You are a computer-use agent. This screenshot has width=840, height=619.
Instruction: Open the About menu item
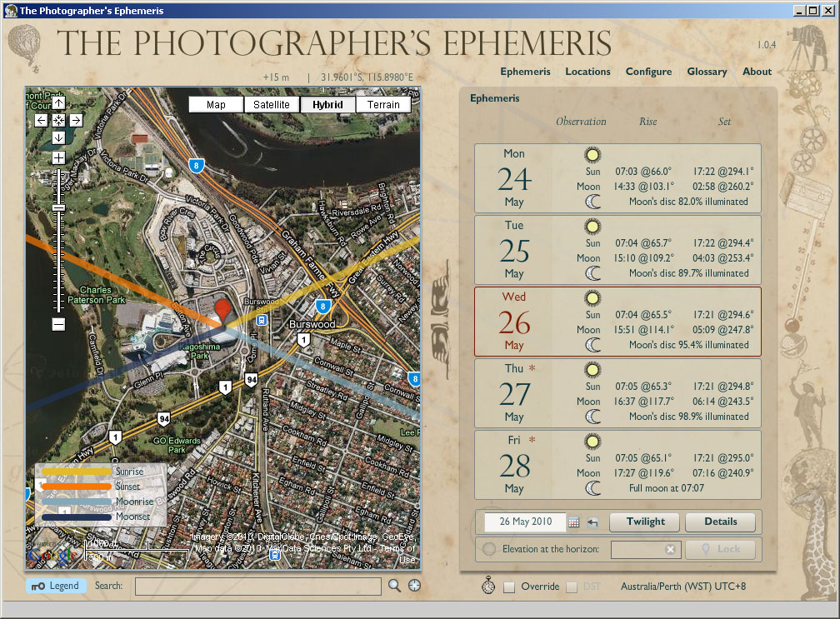(x=757, y=71)
